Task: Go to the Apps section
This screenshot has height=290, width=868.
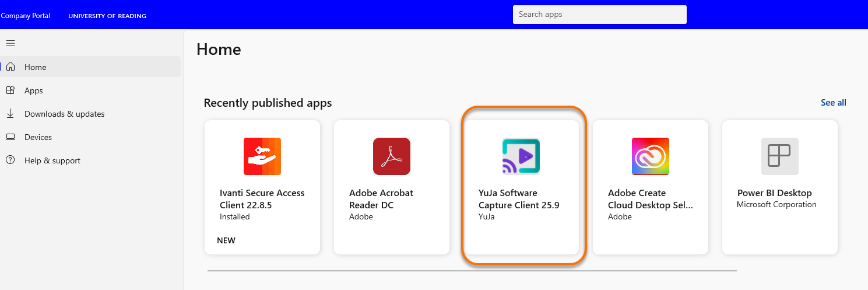Action: click(x=90, y=90)
